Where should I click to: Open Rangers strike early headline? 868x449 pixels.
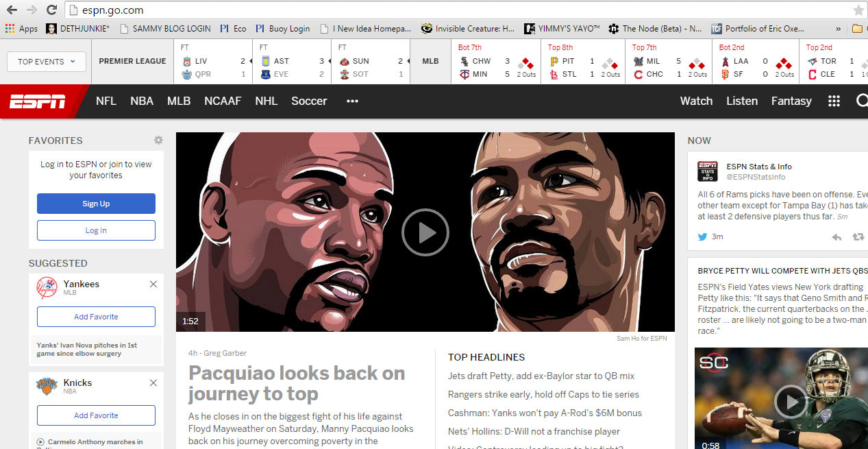[543, 394]
